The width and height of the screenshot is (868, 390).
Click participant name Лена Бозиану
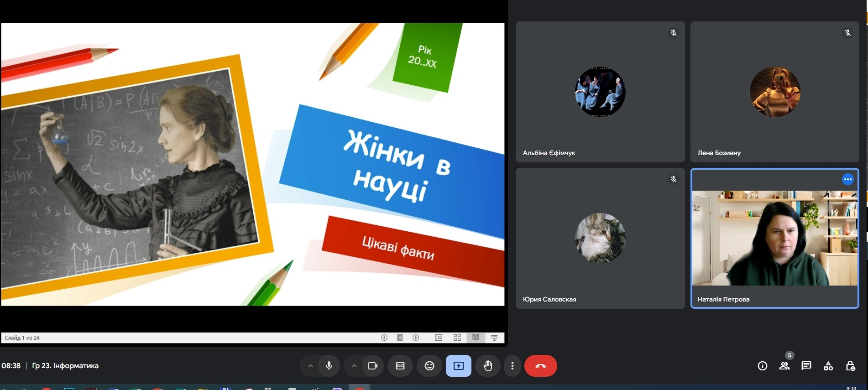[719, 153]
